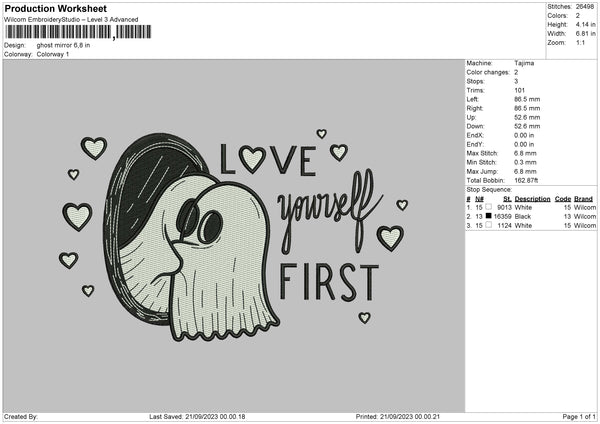Click 'Last Saved: 21/09/2023 00.00.18' footer text
Screen dimensions: 600x424
197,417
